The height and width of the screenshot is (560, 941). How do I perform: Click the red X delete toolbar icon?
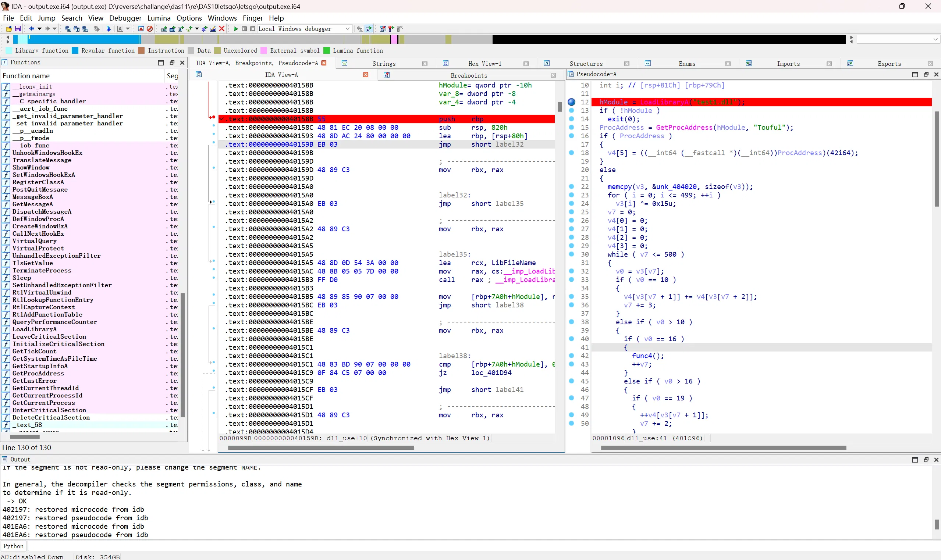click(222, 29)
